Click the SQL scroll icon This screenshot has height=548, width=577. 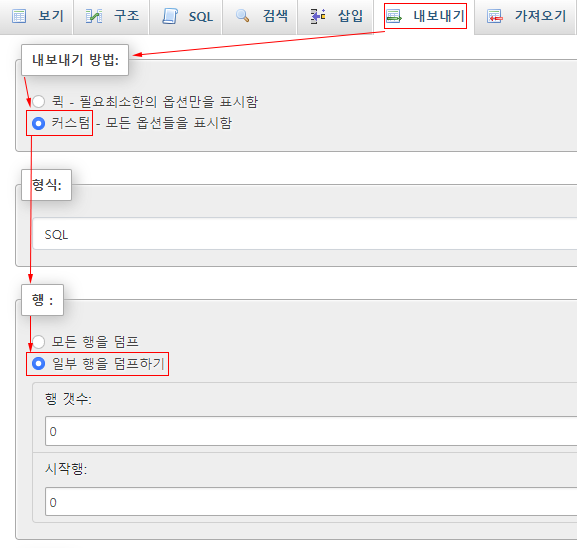tap(170, 17)
